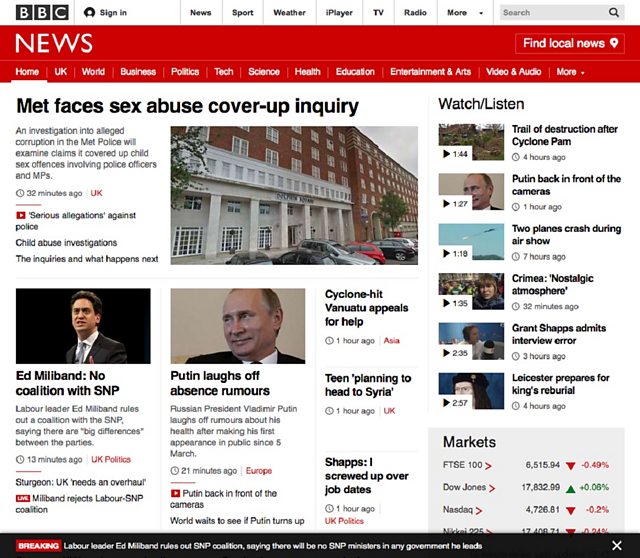Open the Radio menu item
This screenshot has height=558, width=640.
click(x=416, y=13)
